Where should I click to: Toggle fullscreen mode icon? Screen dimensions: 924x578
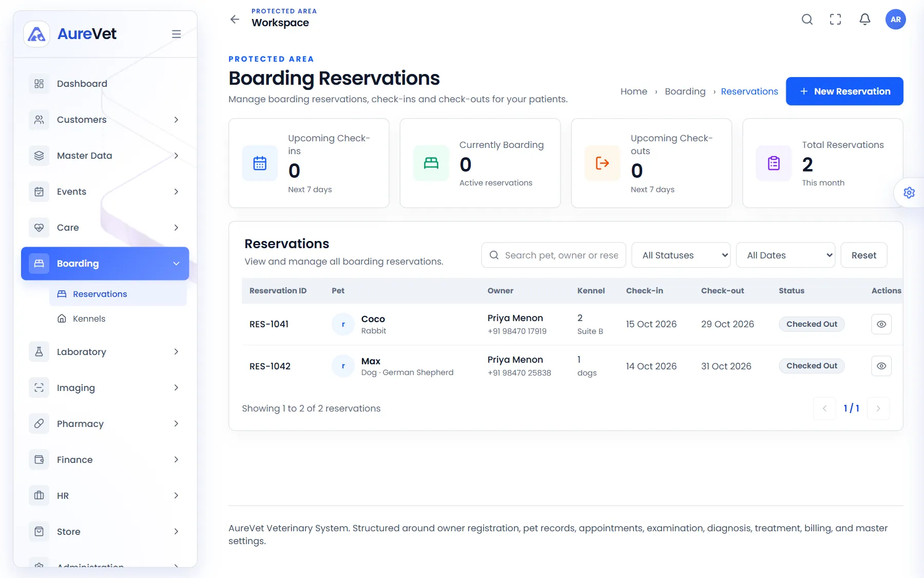(x=836, y=20)
